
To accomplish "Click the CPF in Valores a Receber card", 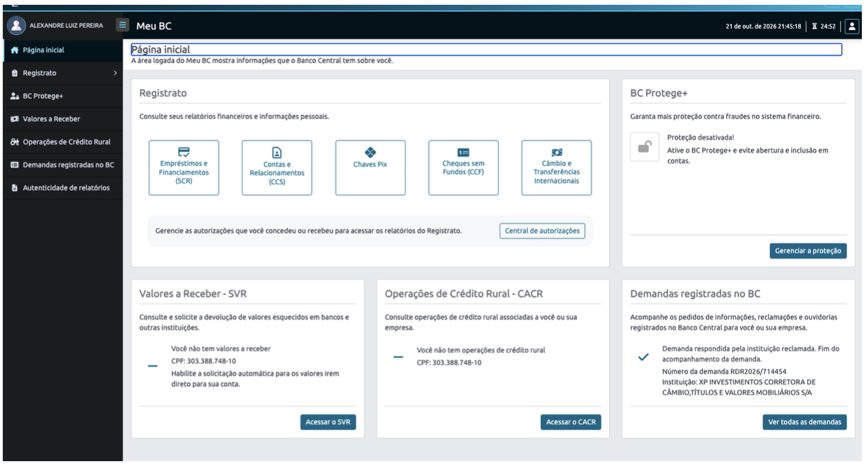I will tap(203, 361).
